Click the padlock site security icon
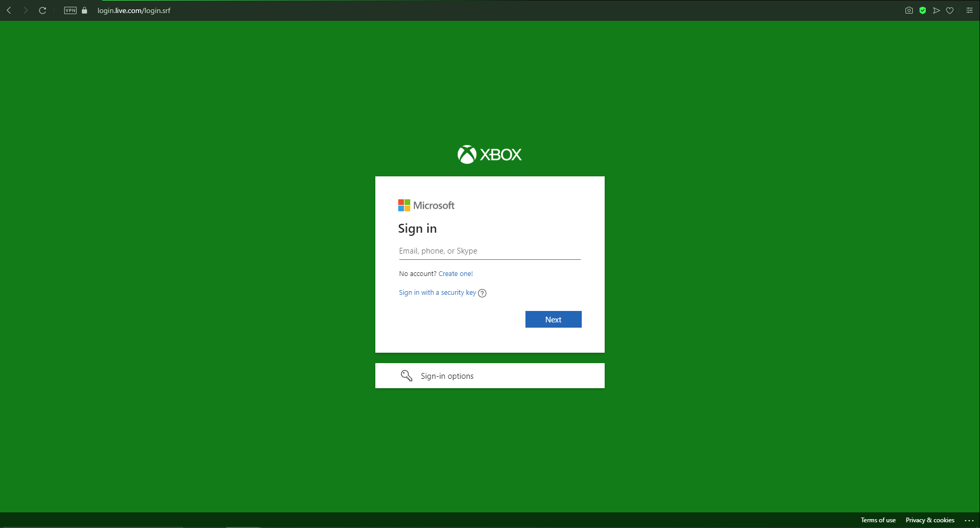Viewport: 980px width, 528px height. pyautogui.click(x=84, y=10)
